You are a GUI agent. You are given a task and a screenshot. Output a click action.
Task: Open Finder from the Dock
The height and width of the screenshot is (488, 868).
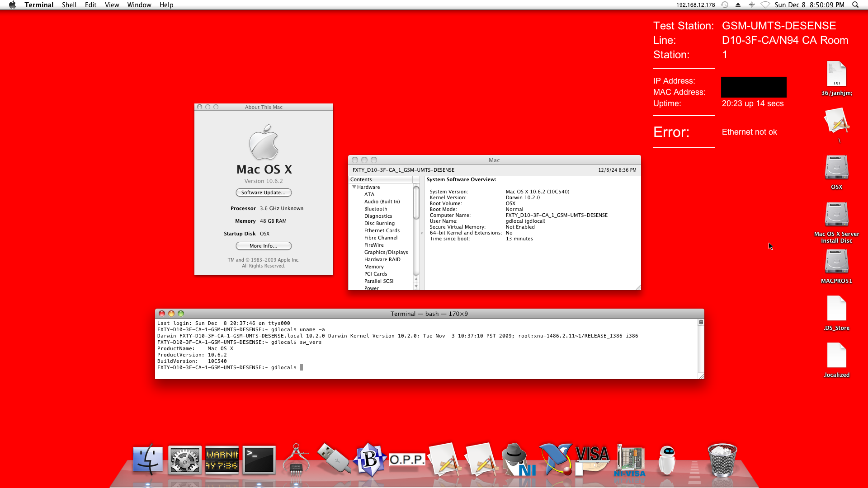148,460
